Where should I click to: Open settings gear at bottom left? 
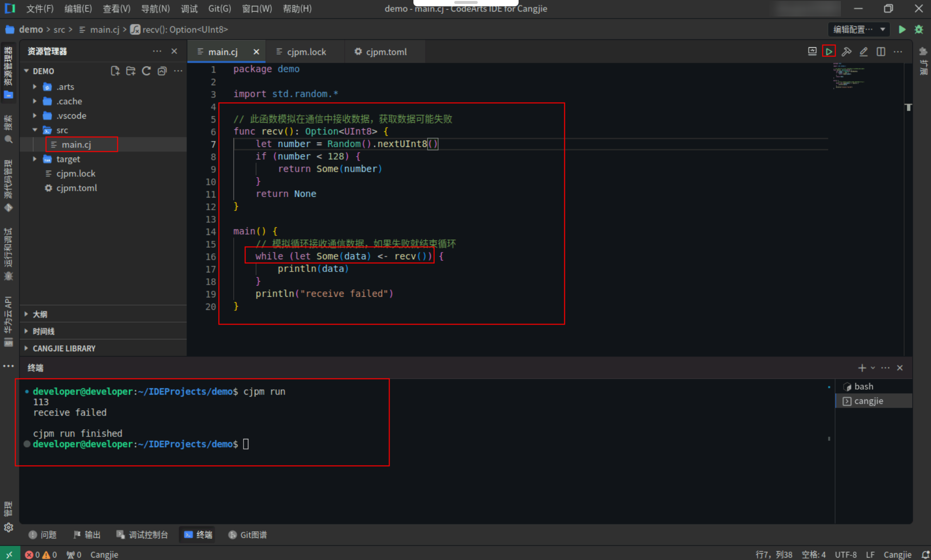(8, 527)
